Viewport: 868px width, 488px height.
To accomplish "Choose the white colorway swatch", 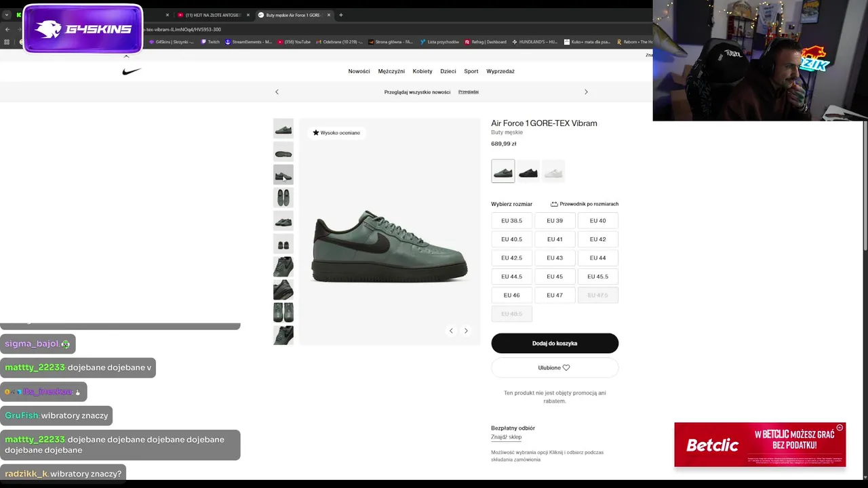I will [553, 171].
